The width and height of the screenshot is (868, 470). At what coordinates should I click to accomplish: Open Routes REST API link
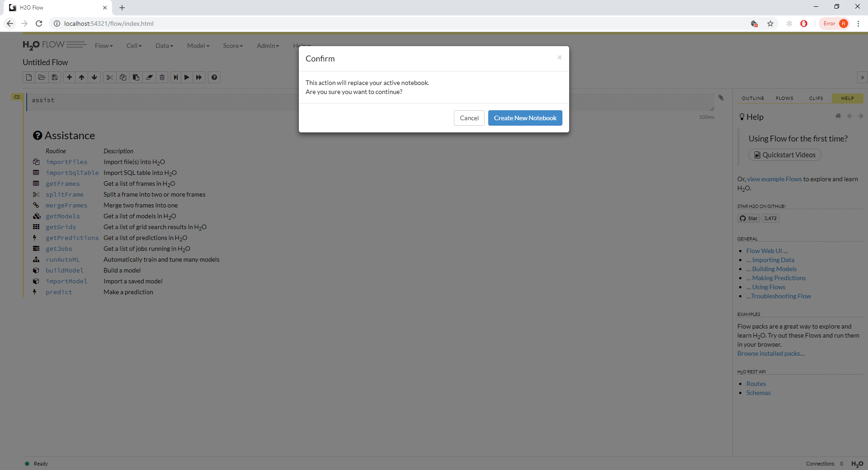pyautogui.click(x=756, y=384)
